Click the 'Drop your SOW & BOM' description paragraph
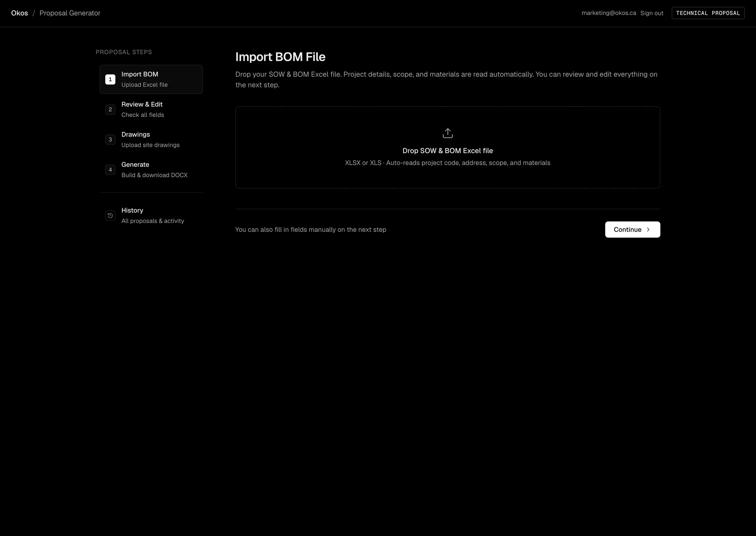 pyautogui.click(x=446, y=79)
